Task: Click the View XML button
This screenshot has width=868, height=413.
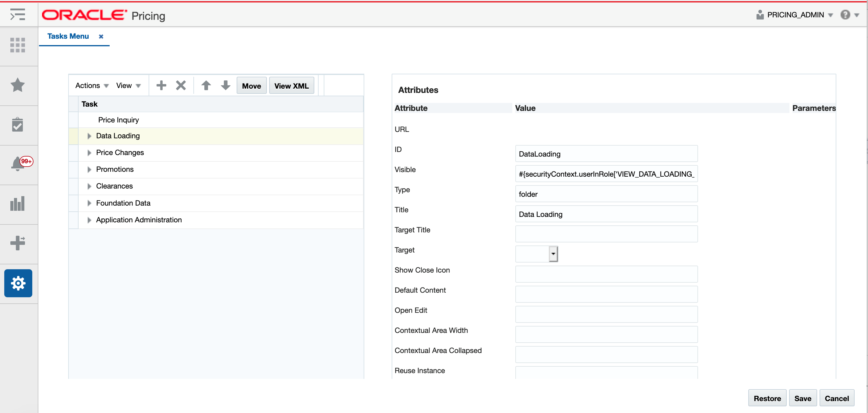Action: click(x=291, y=86)
